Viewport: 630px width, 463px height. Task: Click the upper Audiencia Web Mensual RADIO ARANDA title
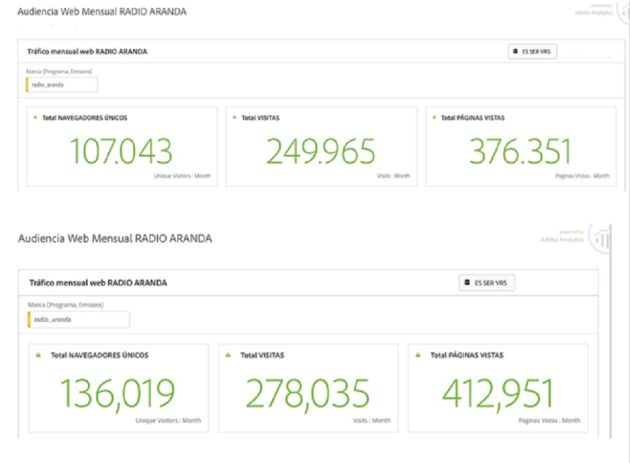coord(102,12)
